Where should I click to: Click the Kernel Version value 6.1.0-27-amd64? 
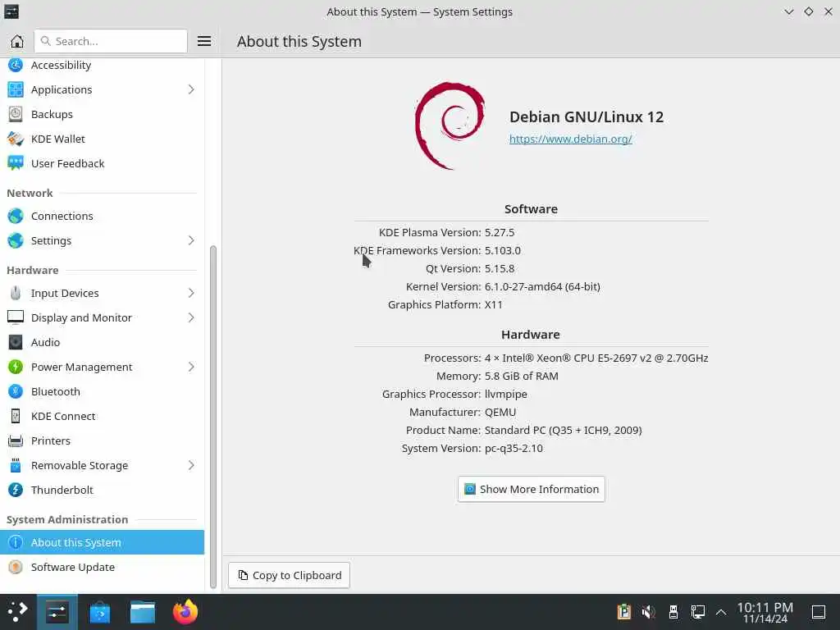[542, 286]
